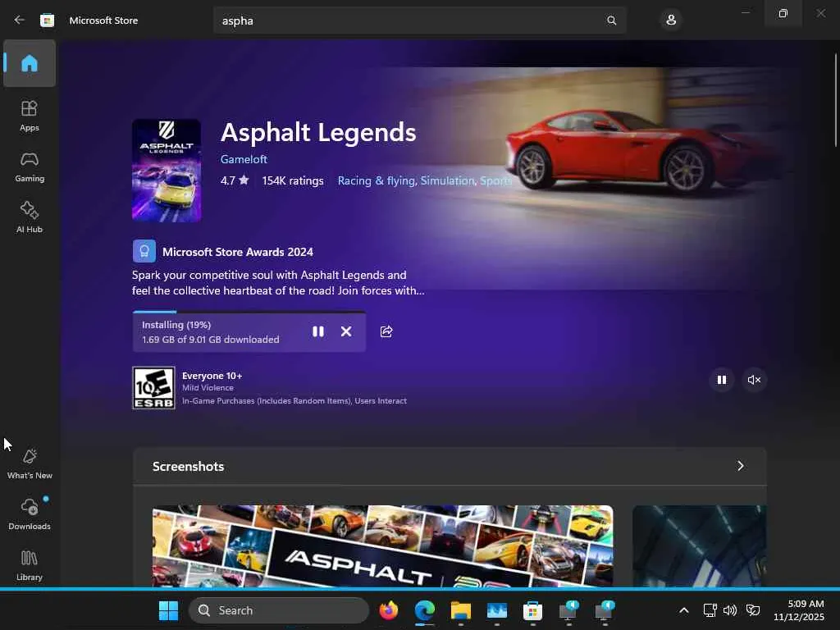Click the Everyone 10+ text
The image size is (840, 630).
click(212, 376)
